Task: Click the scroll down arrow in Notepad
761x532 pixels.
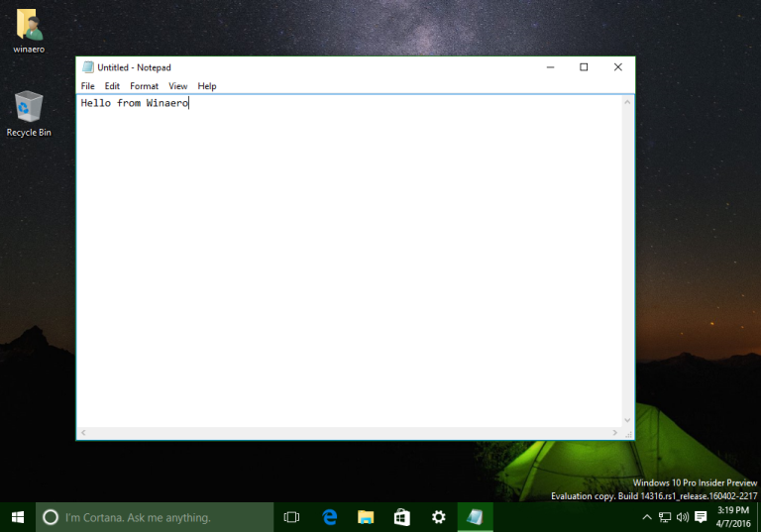Action: (627, 420)
